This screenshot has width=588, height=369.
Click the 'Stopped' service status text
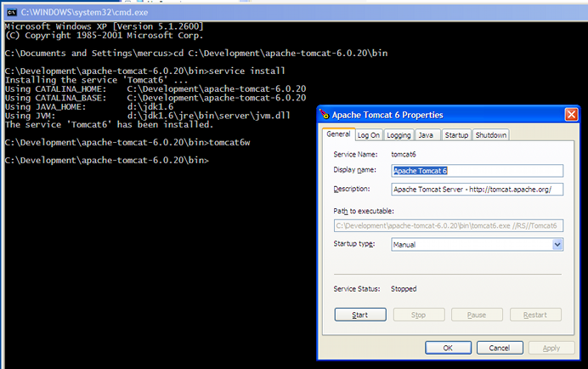(x=404, y=289)
